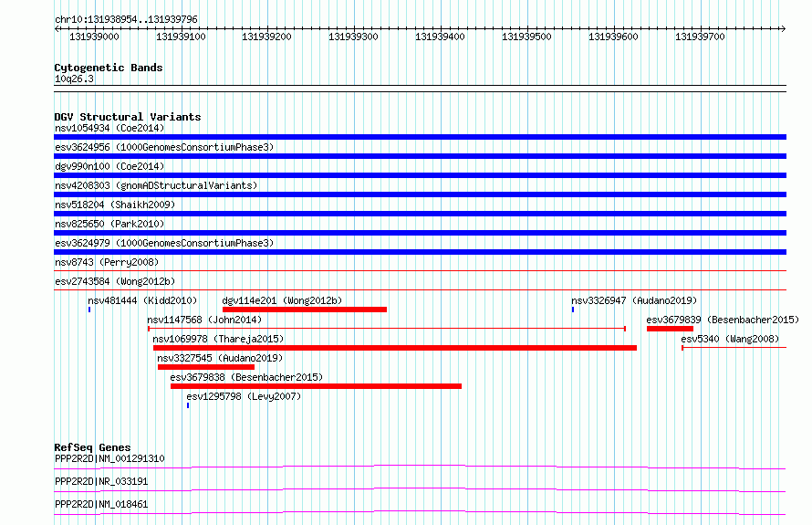Select the 10q26.3 band label

coord(74,79)
